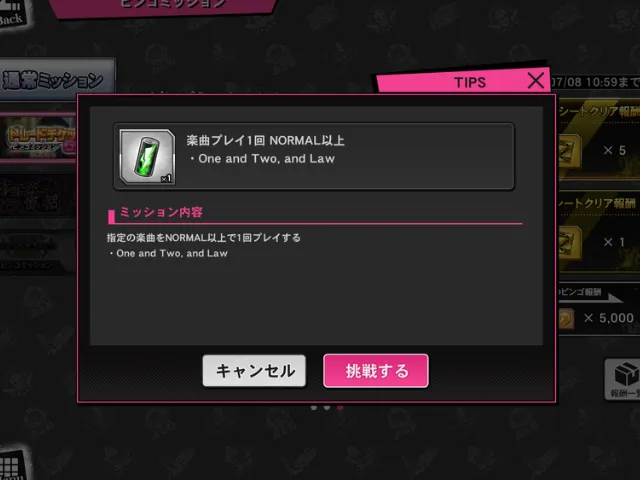Open the トレードチケット bingo mission banner
Image resolution: width=640 pixels, height=480 pixels.
[38, 138]
